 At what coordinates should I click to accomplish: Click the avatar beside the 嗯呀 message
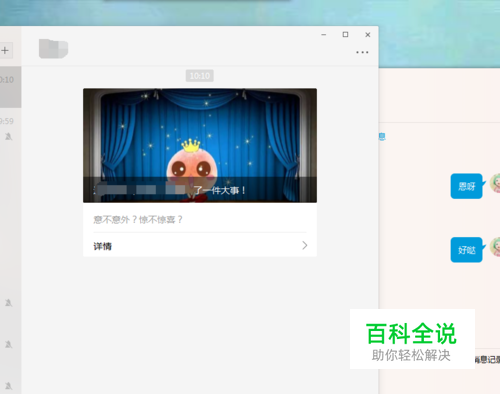pos(495,183)
